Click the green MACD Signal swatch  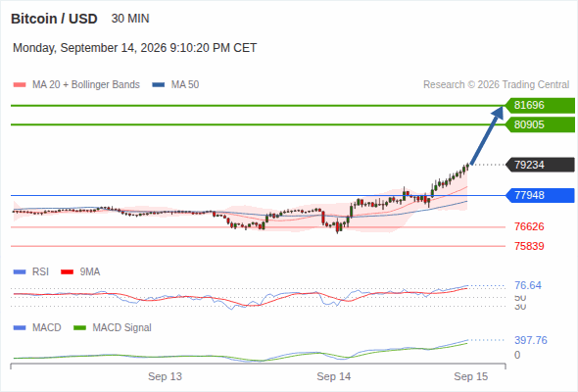point(79,328)
